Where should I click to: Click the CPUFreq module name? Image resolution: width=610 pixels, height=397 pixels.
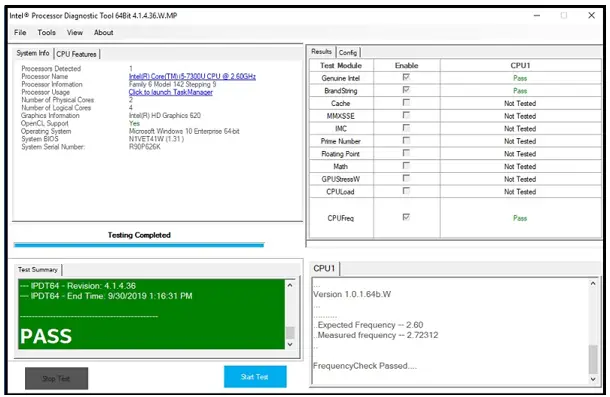coord(341,218)
